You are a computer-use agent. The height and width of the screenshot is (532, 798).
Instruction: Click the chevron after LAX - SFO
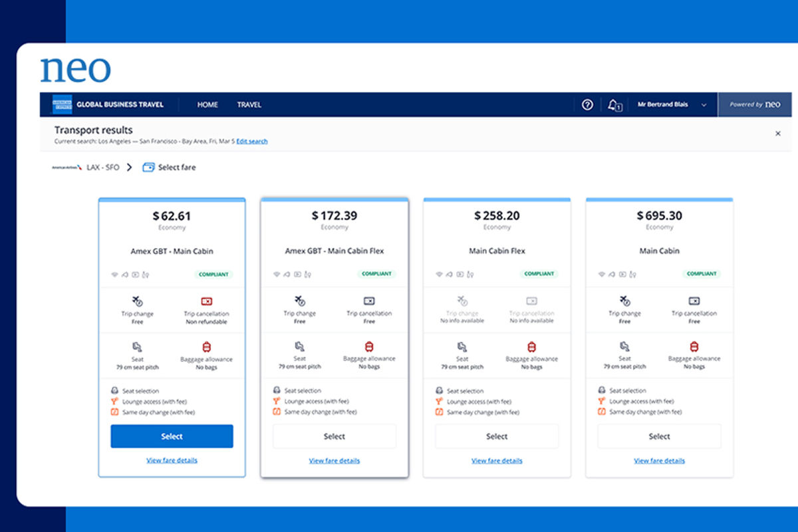[x=129, y=168]
